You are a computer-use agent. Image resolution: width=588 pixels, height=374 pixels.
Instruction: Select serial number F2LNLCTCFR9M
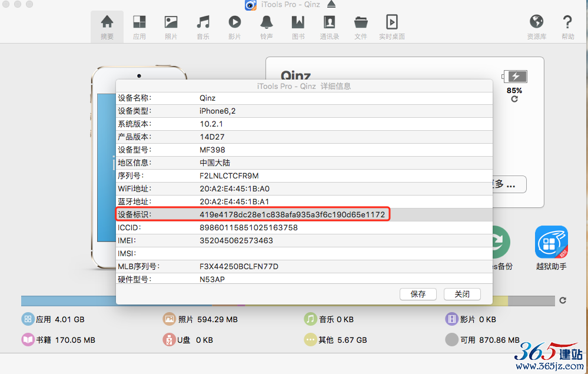(229, 176)
